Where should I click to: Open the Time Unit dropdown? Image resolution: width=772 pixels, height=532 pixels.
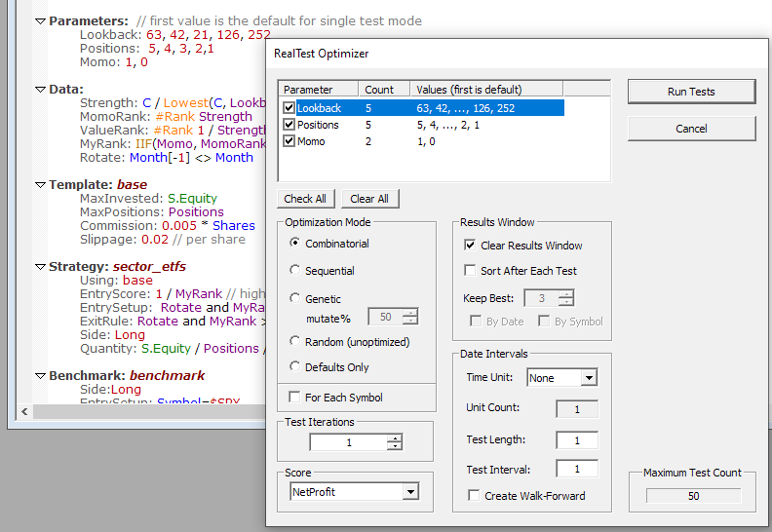tap(589, 378)
